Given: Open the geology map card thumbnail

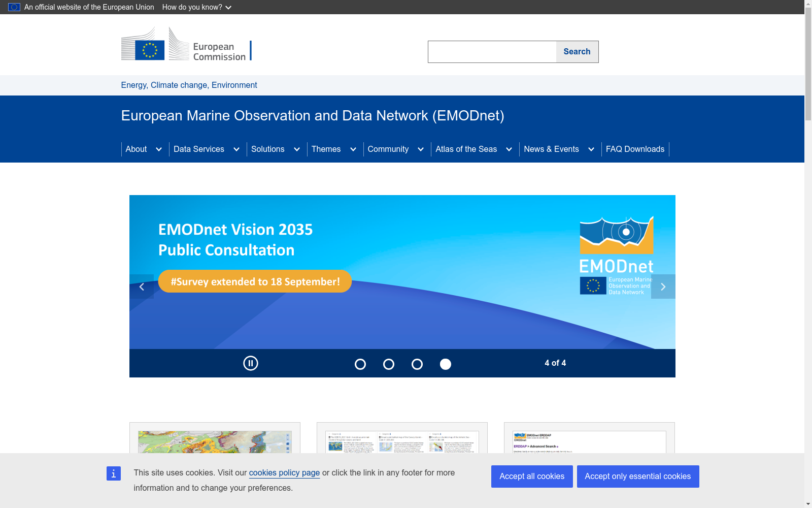Looking at the screenshot, I should click(215, 442).
